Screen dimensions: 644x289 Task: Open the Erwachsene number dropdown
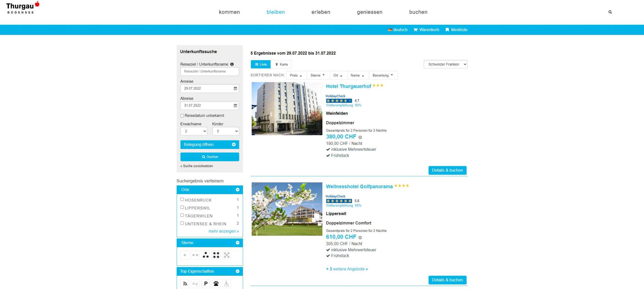click(194, 131)
